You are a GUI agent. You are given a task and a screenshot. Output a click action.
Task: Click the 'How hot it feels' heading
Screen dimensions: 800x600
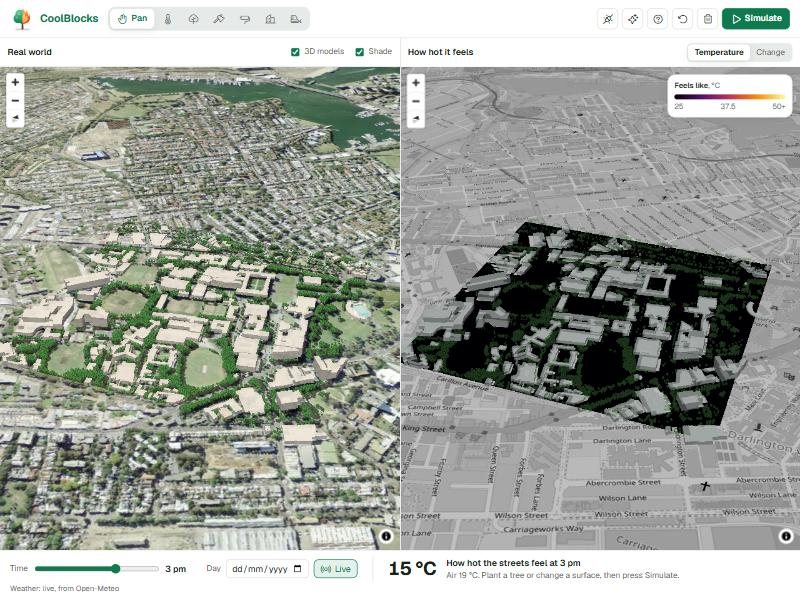coord(440,52)
